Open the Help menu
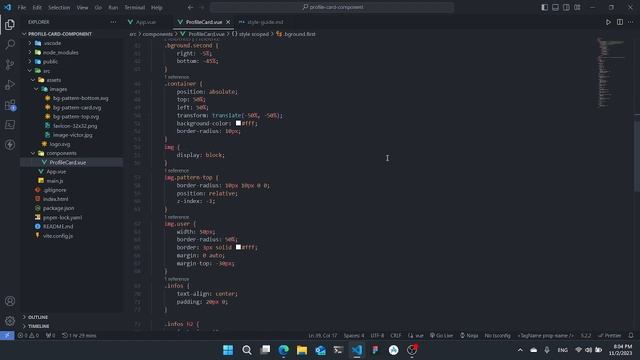The image size is (640, 360). [157, 7]
